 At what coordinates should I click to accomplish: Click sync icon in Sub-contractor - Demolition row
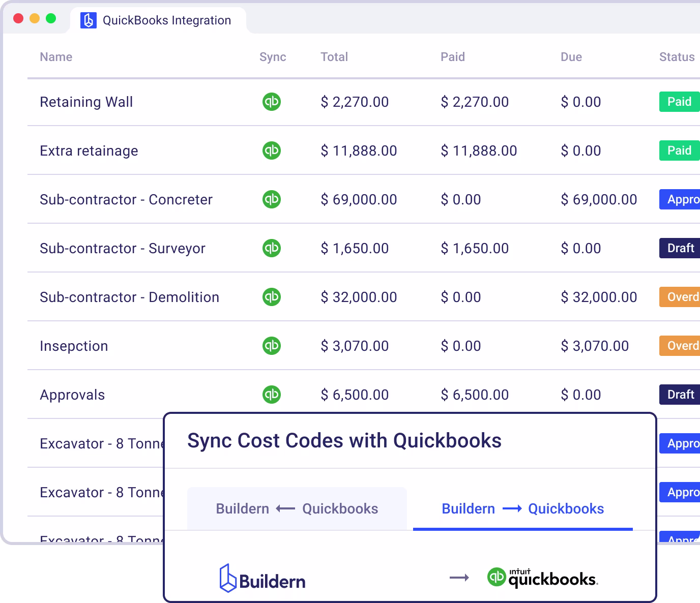click(x=272, y=297)
